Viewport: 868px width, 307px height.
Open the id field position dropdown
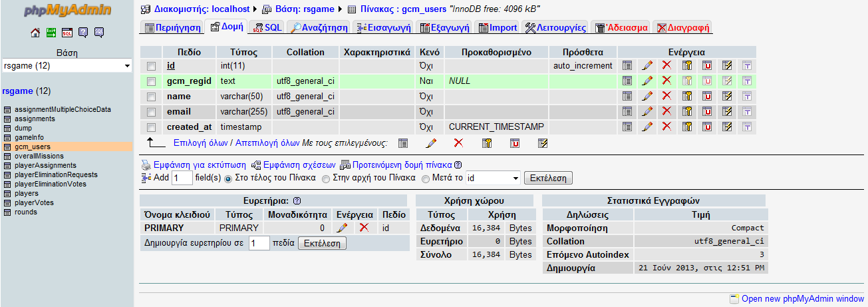coord(493,178)
